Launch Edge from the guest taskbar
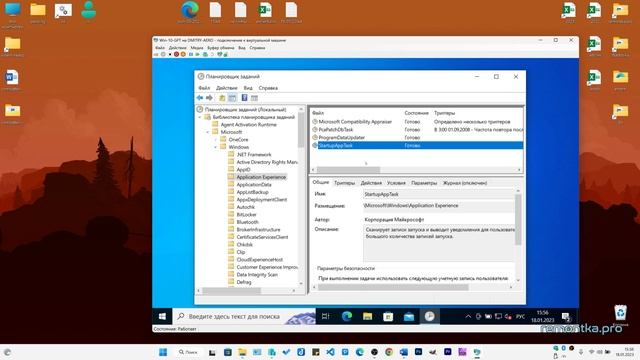640x360 pixels. pos(347,316)
